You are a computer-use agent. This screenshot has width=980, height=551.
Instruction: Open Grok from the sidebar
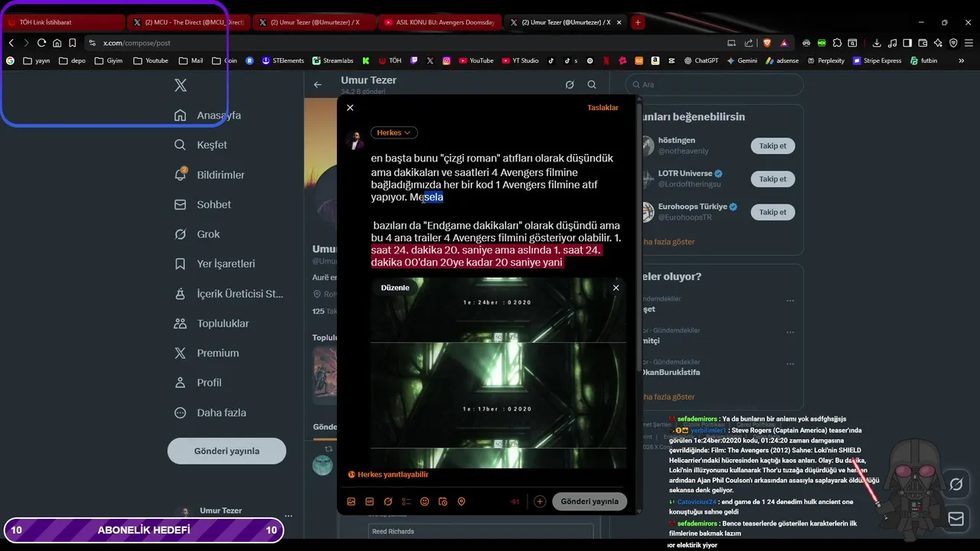pos(198,234)
